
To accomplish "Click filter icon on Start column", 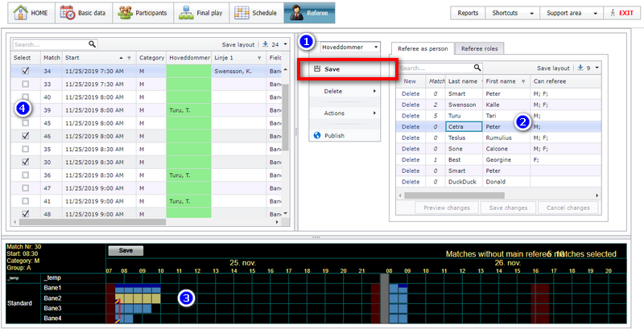I will click(x=129, y=58).
